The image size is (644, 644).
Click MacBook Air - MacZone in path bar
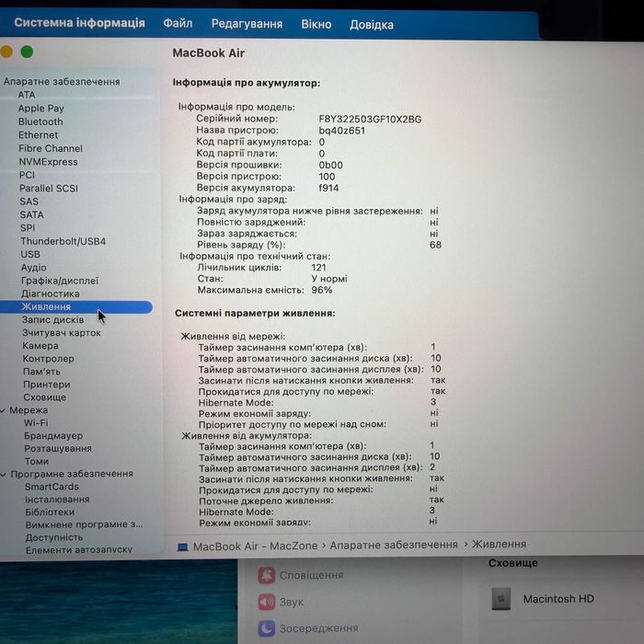255,546
